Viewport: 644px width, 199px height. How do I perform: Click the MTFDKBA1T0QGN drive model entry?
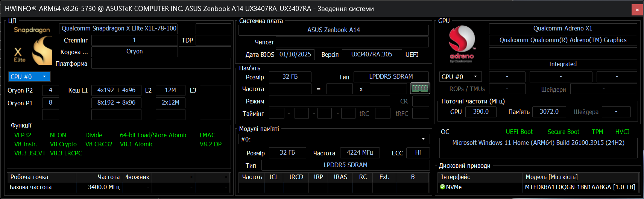(580, 187)
